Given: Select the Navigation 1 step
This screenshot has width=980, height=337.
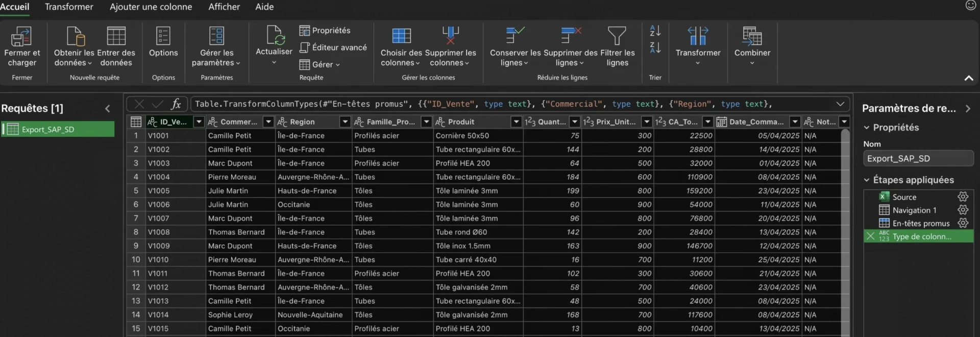Looking at the screenshot, I should 914,210.
